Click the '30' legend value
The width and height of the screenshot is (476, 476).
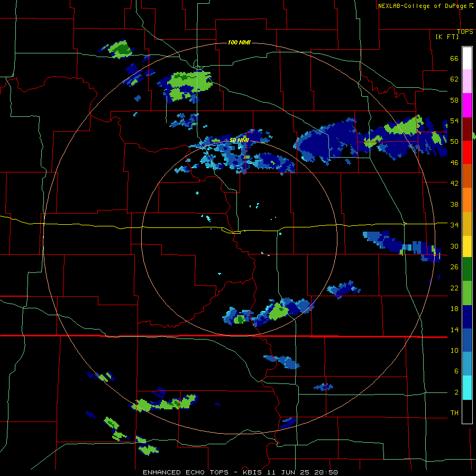click(454, 246)
